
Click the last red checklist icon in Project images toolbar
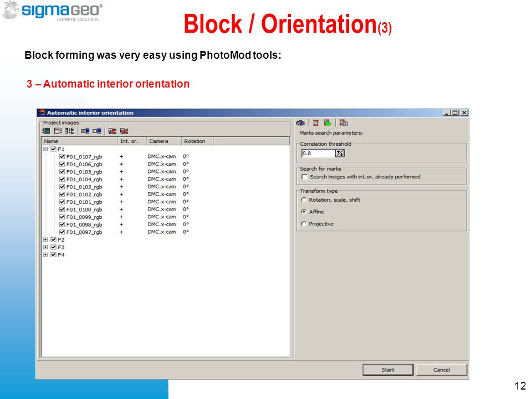point(124,131)
